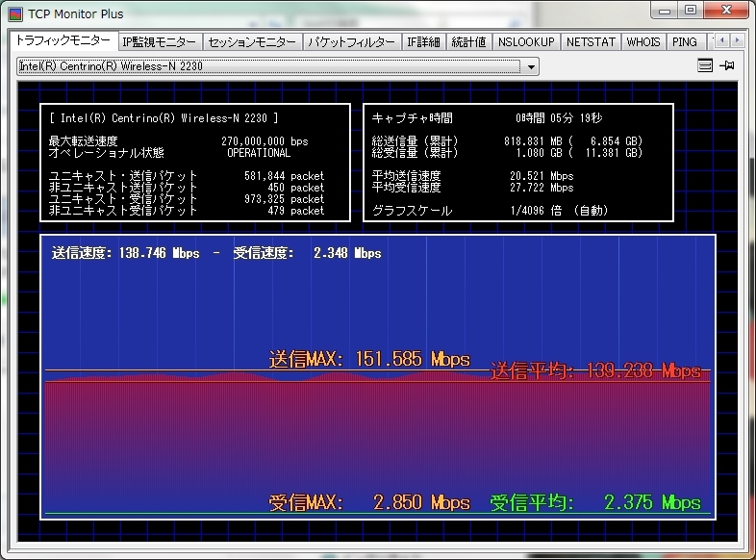This screenshot has width=756, height=560.
Task: Click the list view icon beside pin
Action: [x=705, y=66]
